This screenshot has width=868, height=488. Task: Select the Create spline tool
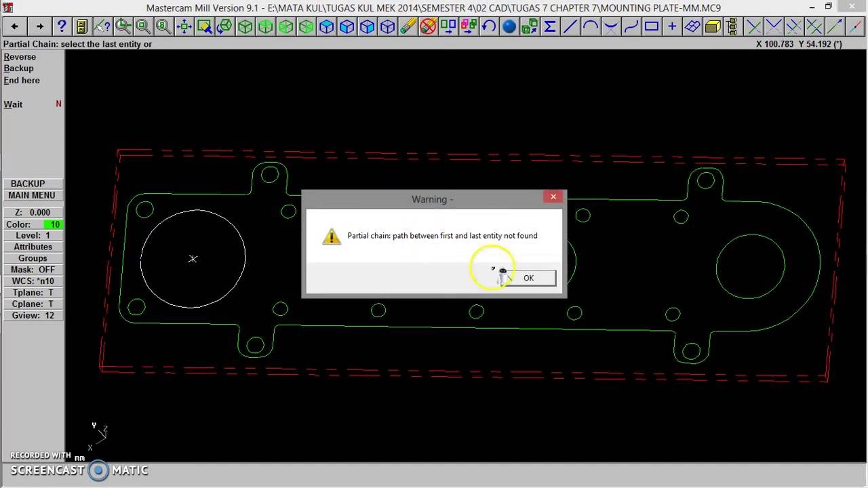pyautogui.click(x=631, y=26)
